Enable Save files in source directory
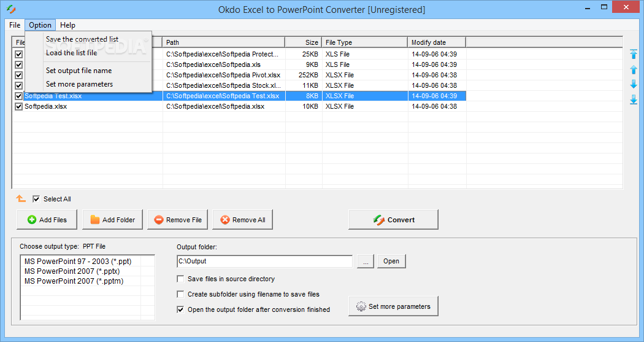This screenshot has width=644, height=342. tap(180, 279)
